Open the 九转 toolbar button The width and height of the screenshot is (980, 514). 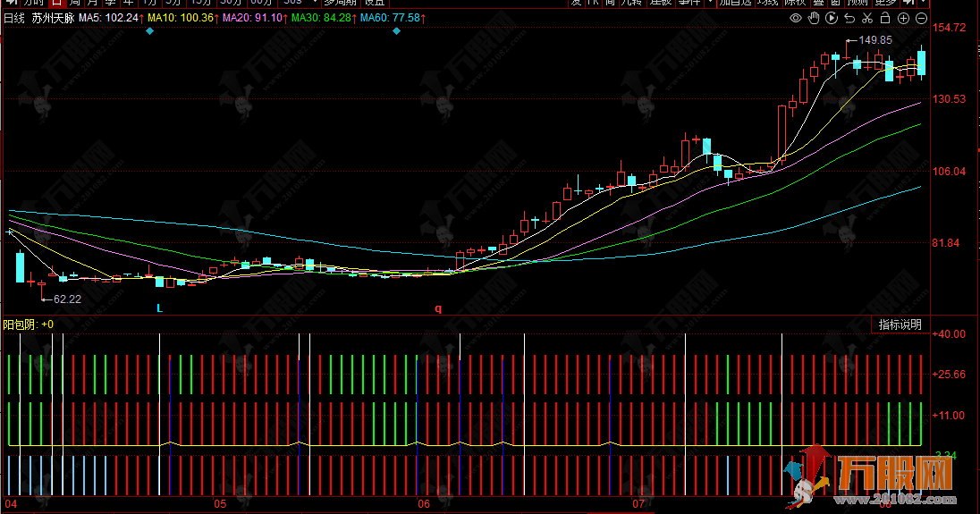pyautogui.click(x=631, y=3)
